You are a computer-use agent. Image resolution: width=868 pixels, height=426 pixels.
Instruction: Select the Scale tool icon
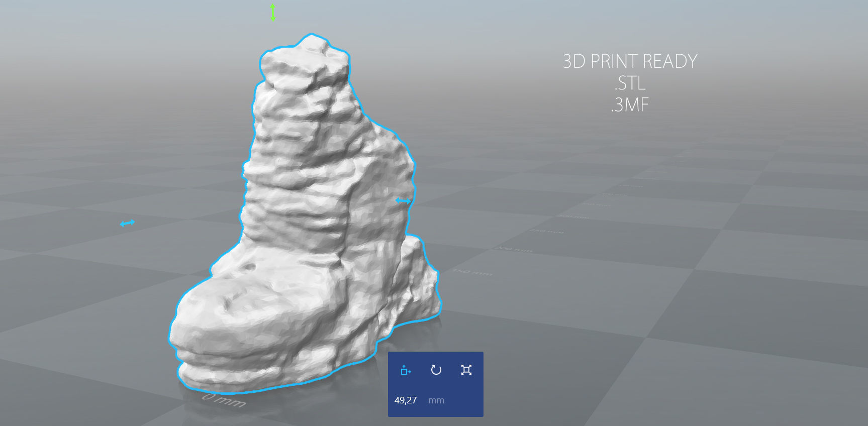click(x=466, y=370)
